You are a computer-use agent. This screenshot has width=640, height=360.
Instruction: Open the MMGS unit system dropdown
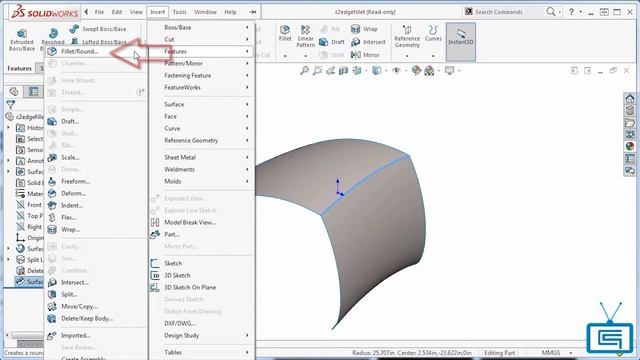[556, 352]
